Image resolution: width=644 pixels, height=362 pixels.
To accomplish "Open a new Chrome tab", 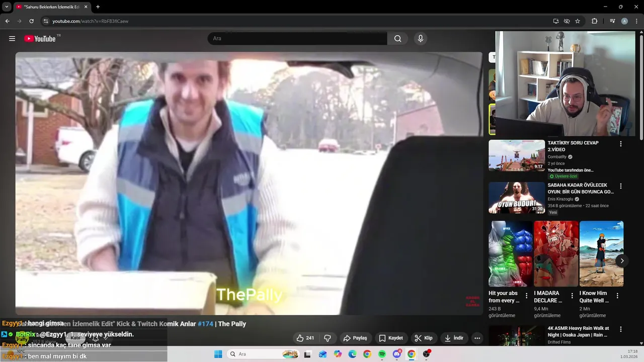I will [98, 7].
